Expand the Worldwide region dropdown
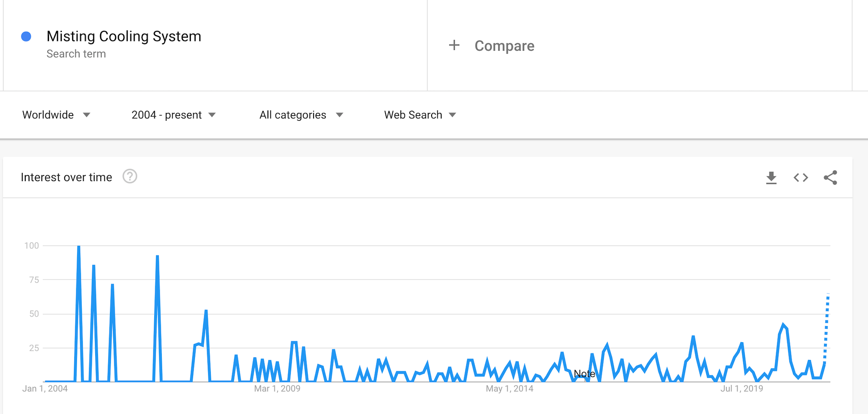The image size is (868, 414). [56, 115]
